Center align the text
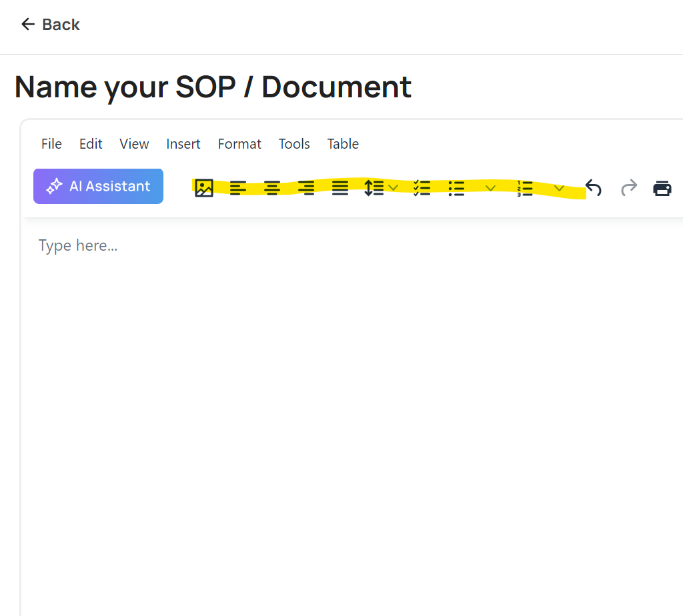 [272, 188]
